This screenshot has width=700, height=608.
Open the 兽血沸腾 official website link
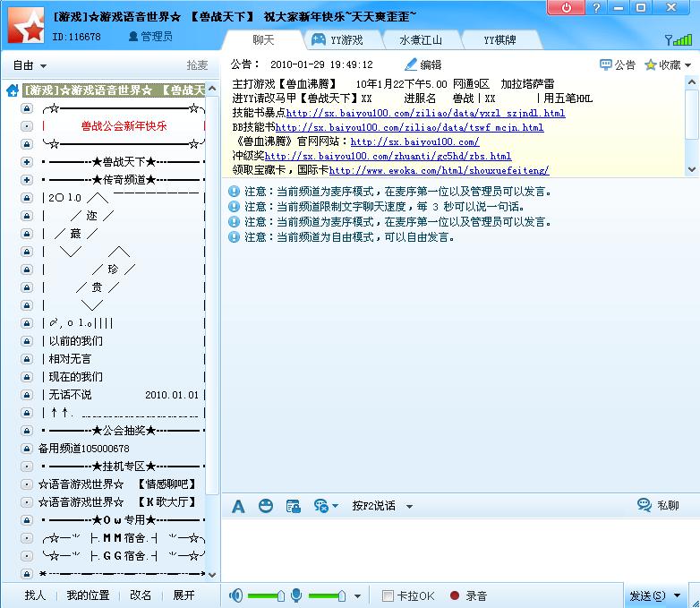[x=414, y=141]
